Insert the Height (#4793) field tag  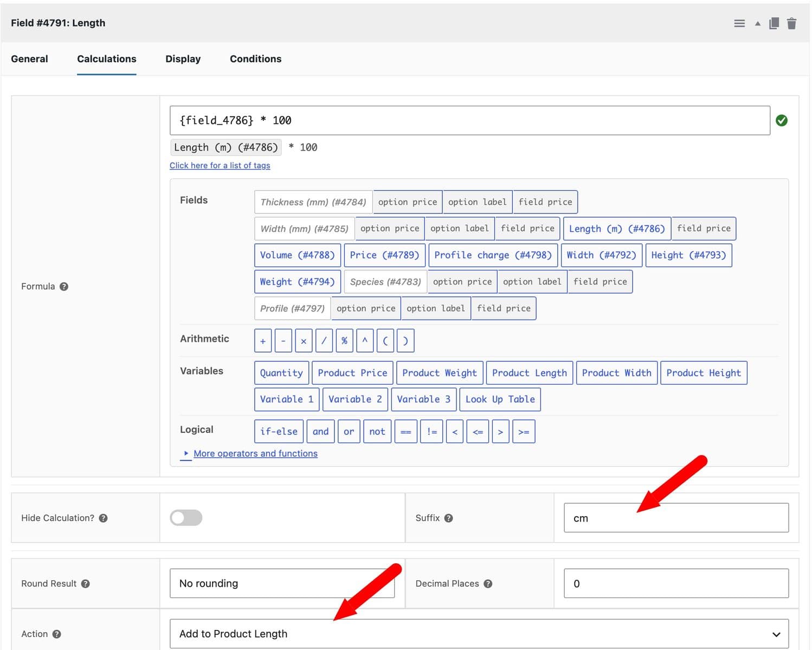click(x=688, y=255)
